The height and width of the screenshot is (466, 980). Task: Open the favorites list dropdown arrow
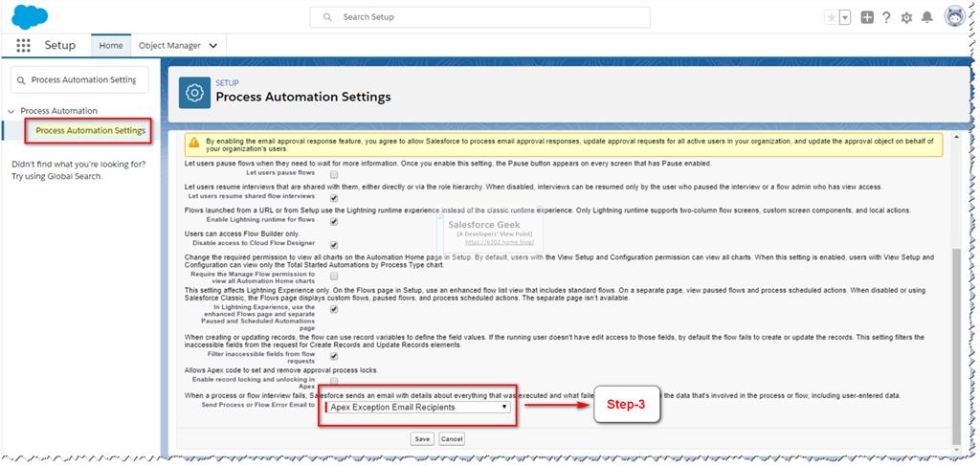click(845, 17)
